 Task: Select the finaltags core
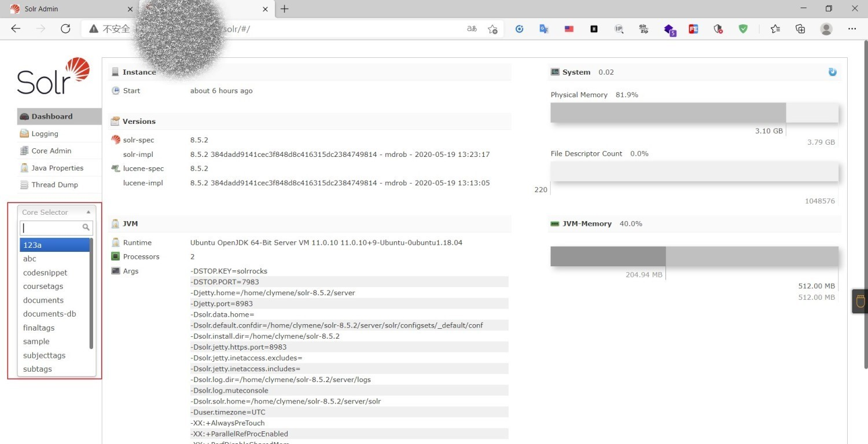[x=55, y=328]
